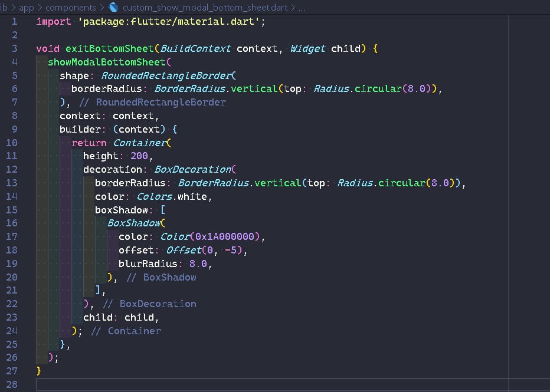Open the 'app' breadcrumb folder
The width and height of the screenshot is (550, 392).
[27, 7]
